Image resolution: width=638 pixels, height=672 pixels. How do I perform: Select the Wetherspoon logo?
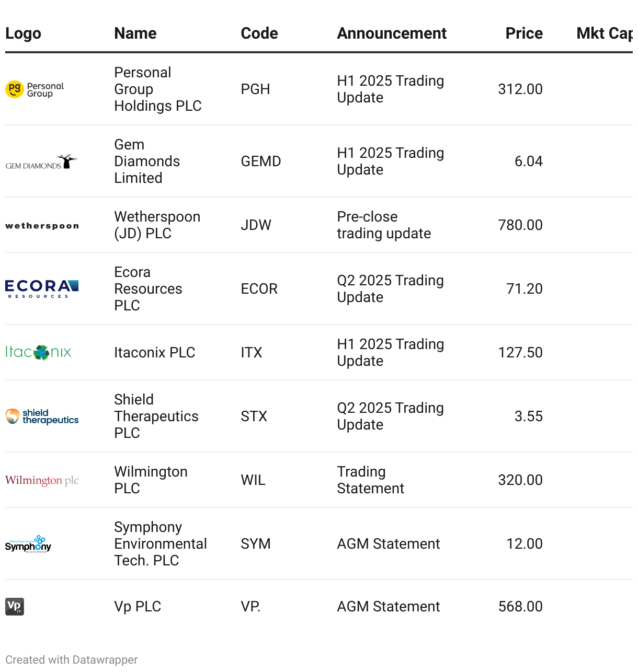[42, 226]
